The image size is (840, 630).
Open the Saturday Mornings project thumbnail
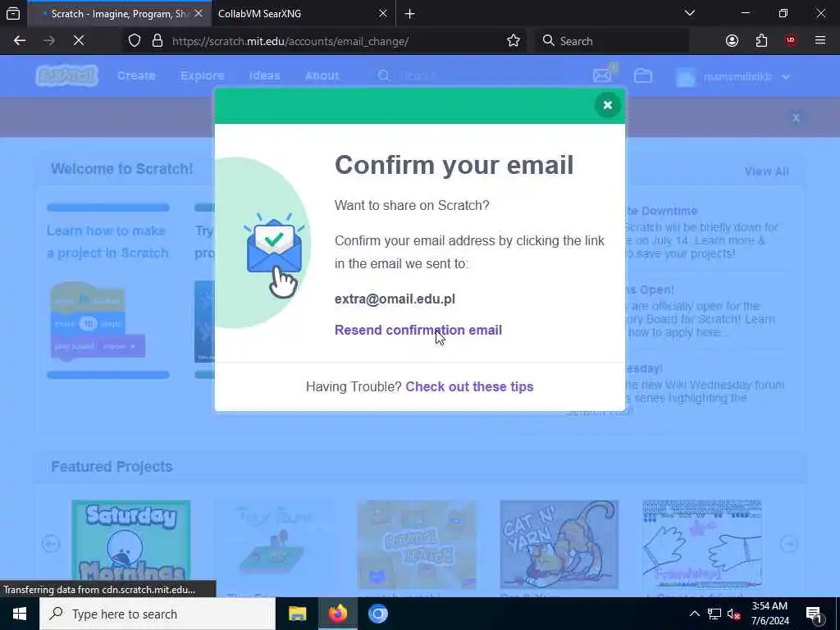pyautogui.click(x=131, y=543)
